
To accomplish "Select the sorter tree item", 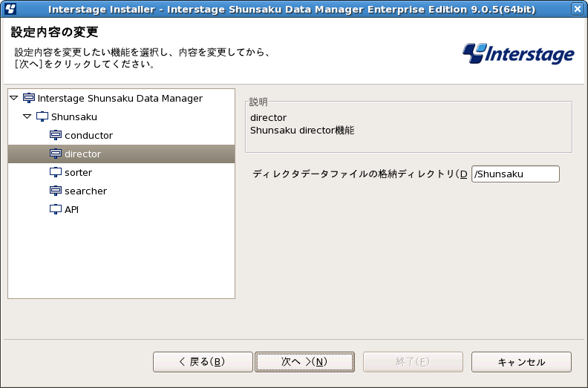I will [x=78, y=172].
